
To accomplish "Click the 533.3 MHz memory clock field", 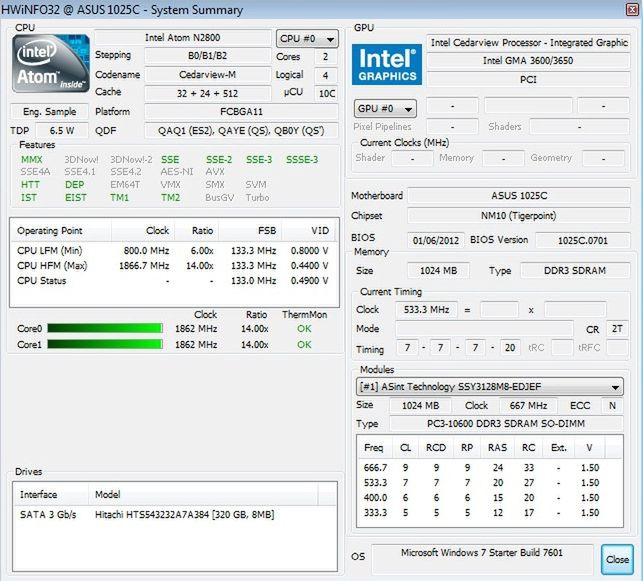I will pos(426,310).
